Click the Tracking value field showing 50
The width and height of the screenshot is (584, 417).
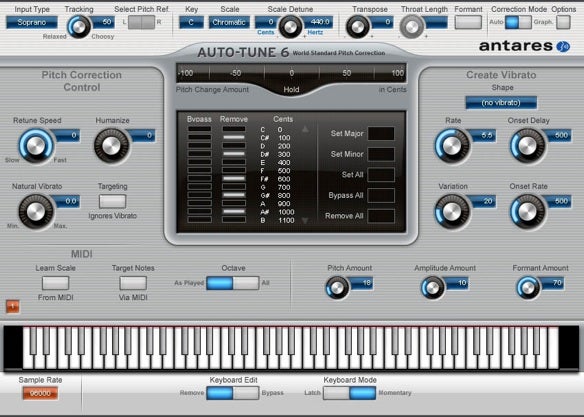coord(103,22)
